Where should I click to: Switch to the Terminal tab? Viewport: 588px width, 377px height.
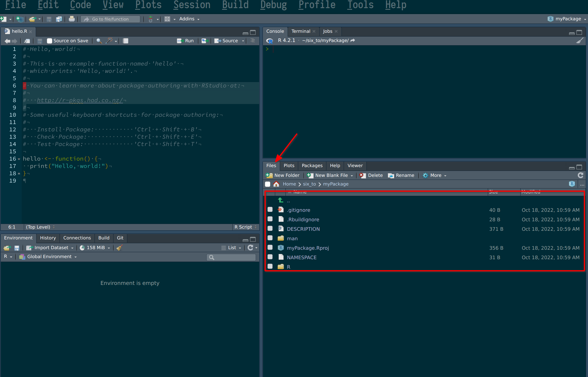click(x=301, y=31)
